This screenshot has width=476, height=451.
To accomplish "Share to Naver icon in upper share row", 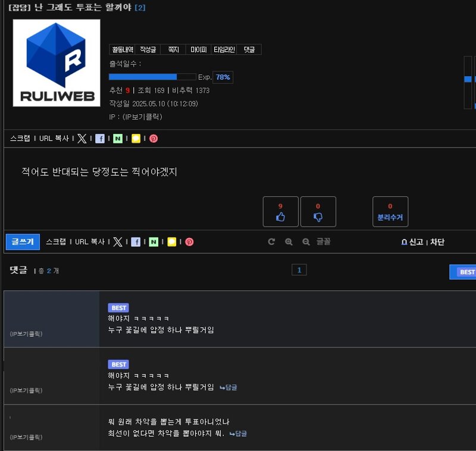I will [118, 139].
